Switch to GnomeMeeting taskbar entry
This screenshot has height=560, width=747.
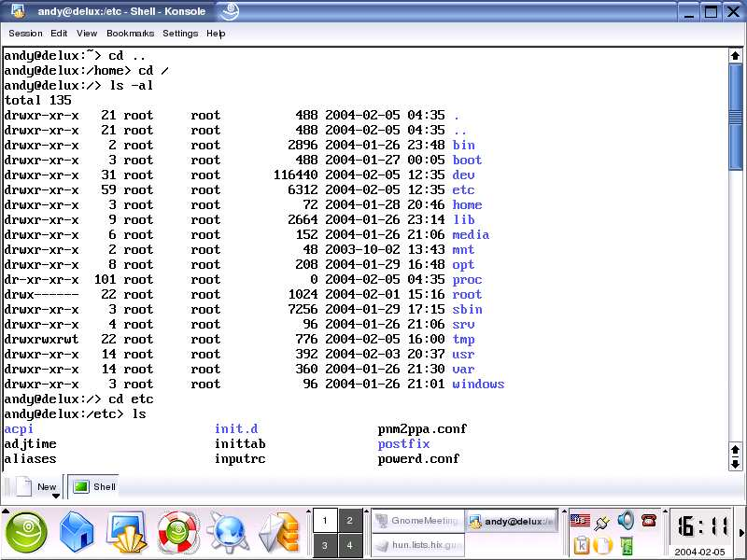tap(416, 521)
